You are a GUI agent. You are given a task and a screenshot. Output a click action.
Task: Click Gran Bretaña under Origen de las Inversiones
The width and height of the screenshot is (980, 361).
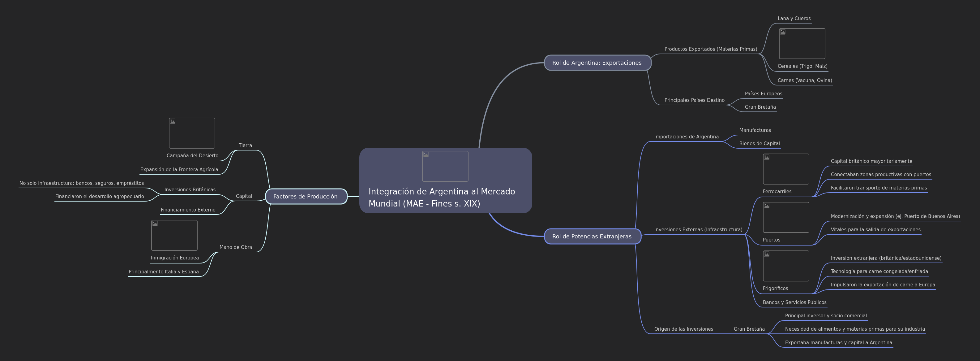click(x=749, y=329)
